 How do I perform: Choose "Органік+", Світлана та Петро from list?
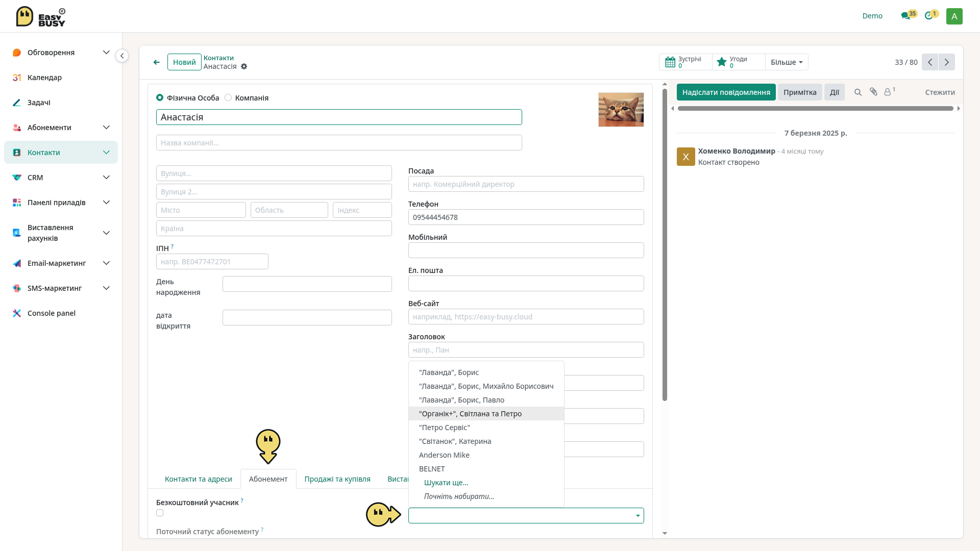[486, 414]
